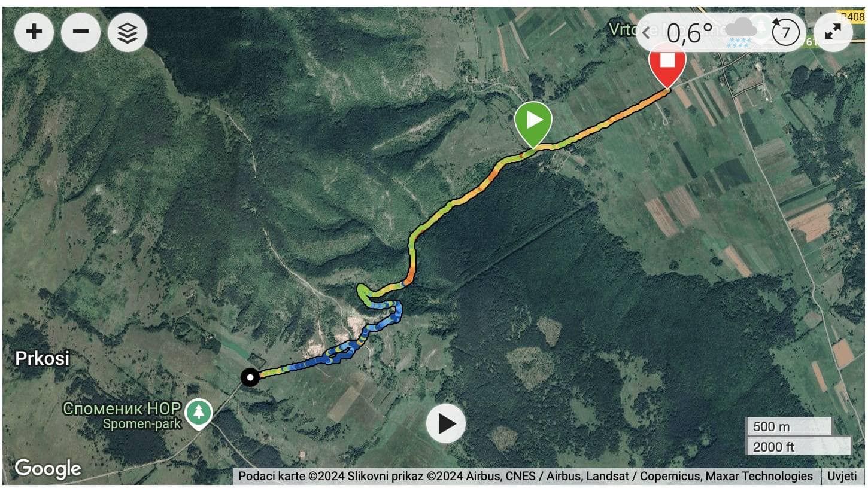The width and height of the screenshot is (868, 488).
Task: Click the Споменик НОР place label
Action: 122,409
